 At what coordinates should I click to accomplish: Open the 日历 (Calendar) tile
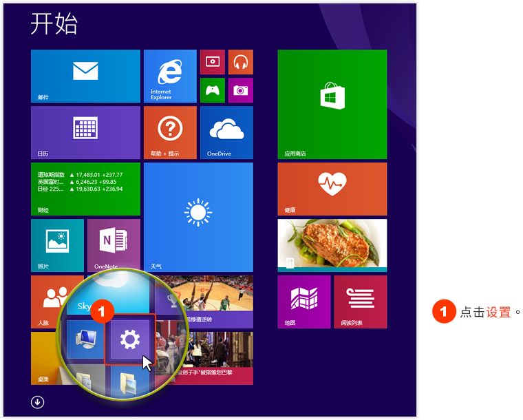(85, 132)
